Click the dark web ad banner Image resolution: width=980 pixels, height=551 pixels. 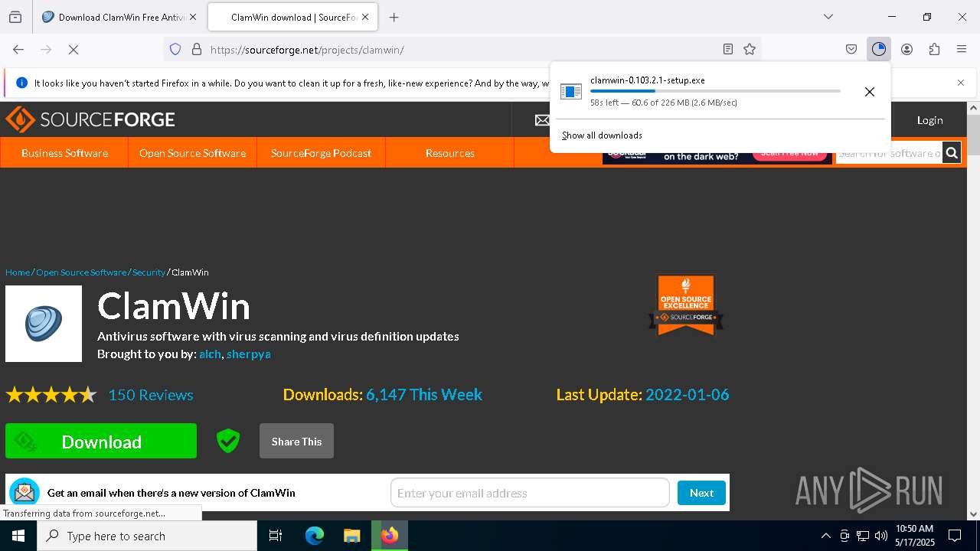point(717,158)
